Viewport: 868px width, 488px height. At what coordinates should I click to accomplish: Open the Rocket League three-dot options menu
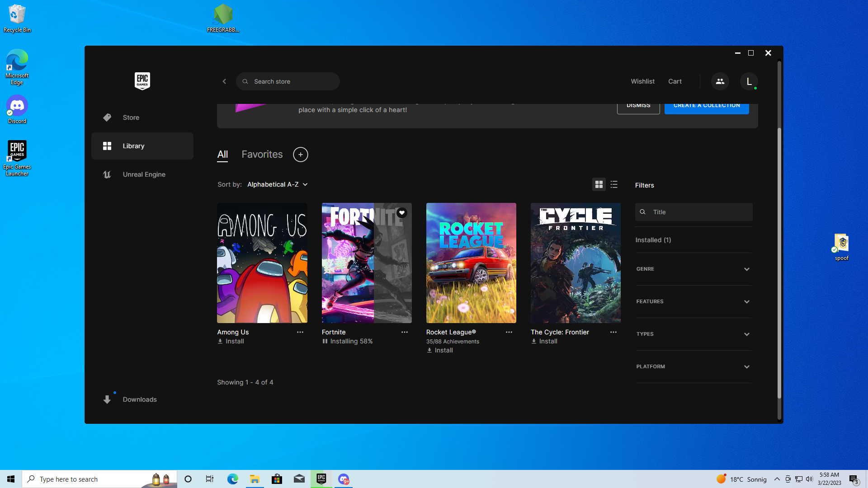[509, 332]
